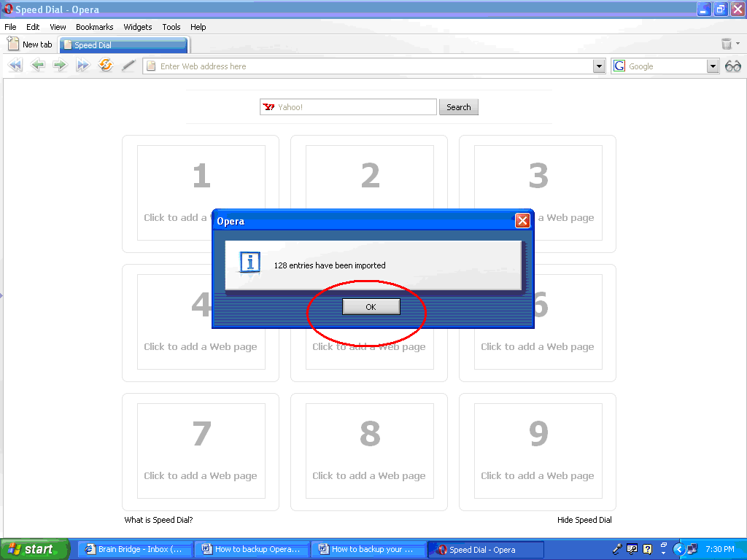Screen dimensions: 747x560
Task: Open the View menu
Action: (x=58, y=27)
